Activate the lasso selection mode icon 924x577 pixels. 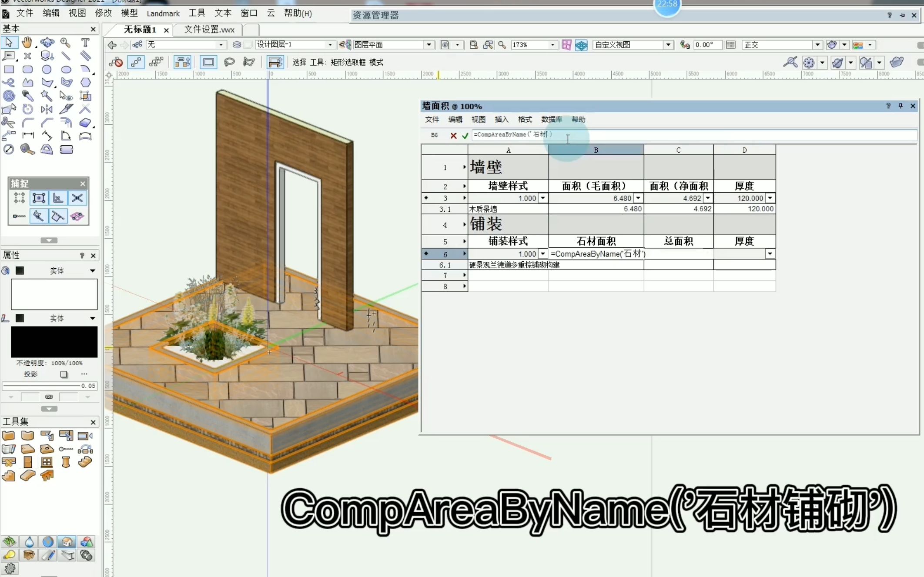pos(229,62)
